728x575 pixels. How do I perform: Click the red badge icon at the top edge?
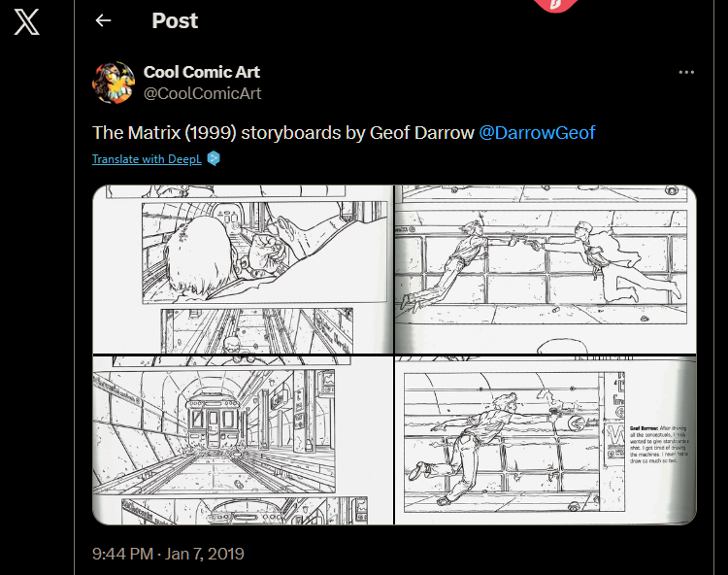coord(555,6)
